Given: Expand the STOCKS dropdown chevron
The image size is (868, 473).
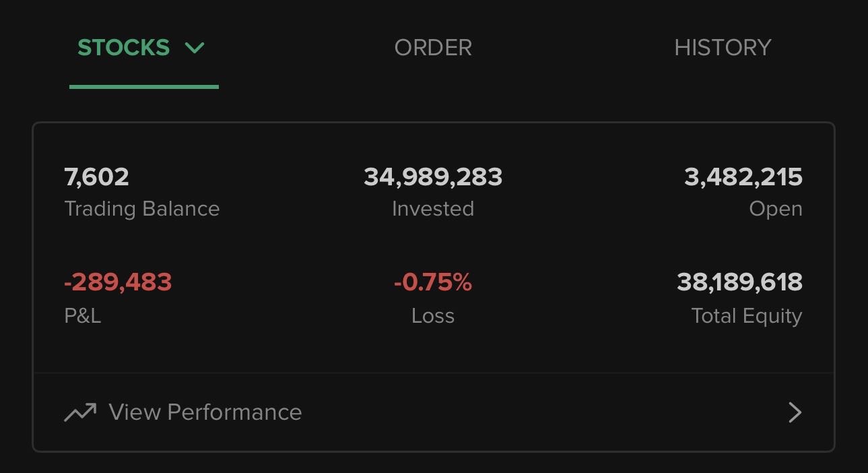Looking at the screenshot, I should pyautogui.click(x=195, y=48).
